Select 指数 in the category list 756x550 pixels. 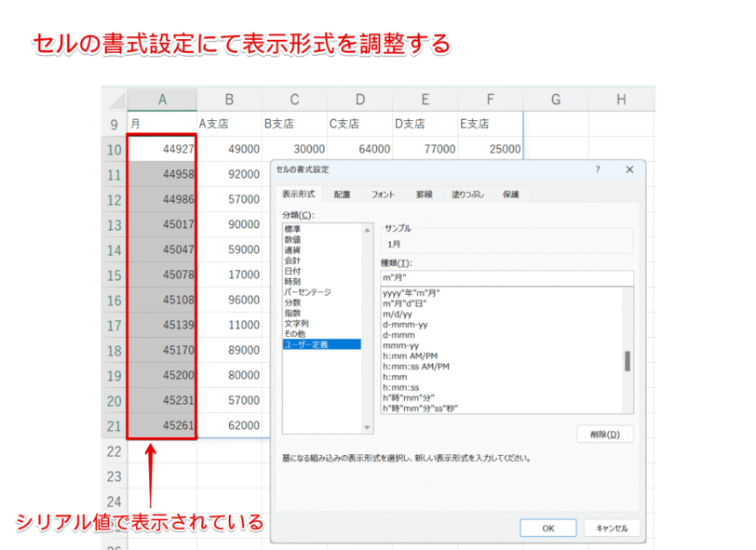click(x=321, y=314)
